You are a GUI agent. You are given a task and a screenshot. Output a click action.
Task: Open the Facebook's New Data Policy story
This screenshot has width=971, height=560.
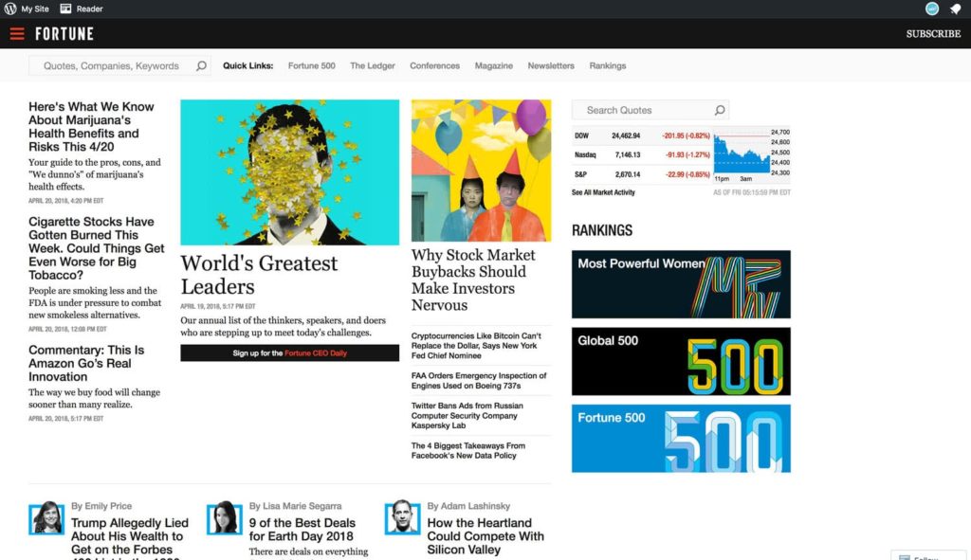point(468,450)
